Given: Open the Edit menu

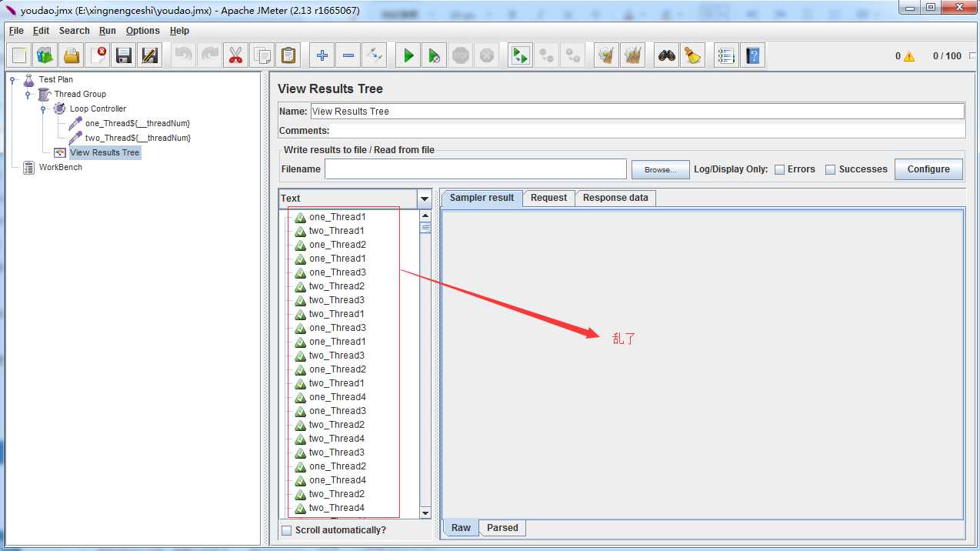Looking at the screenshot, I should pos(41,31).
